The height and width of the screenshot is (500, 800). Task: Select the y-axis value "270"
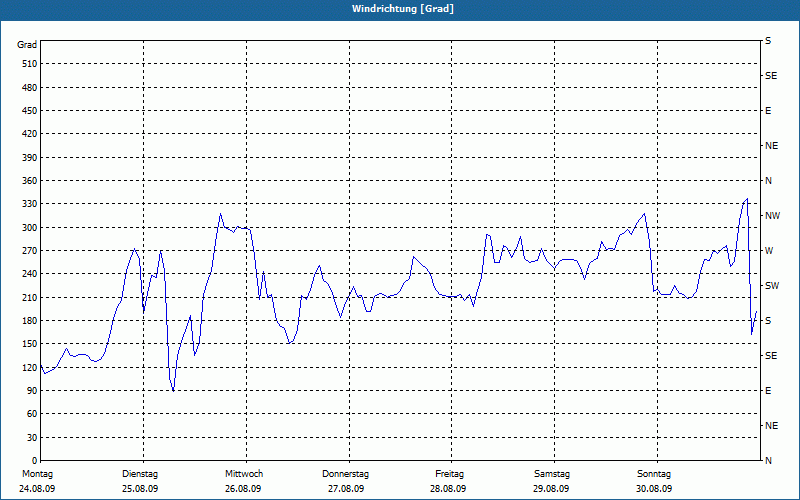pyautogui.click(x=30, y=251)
